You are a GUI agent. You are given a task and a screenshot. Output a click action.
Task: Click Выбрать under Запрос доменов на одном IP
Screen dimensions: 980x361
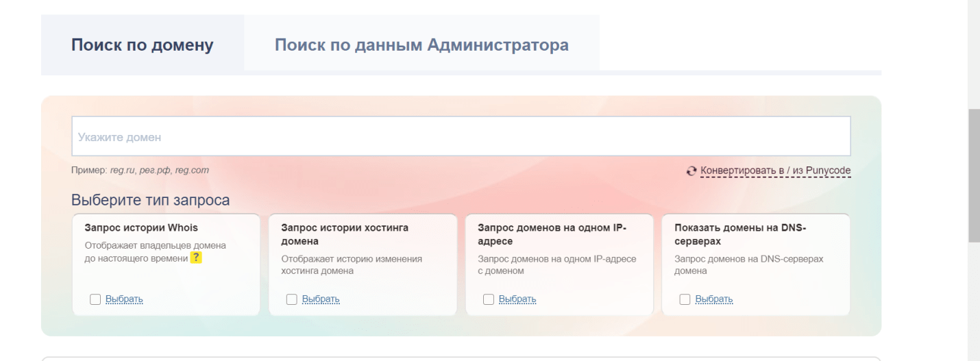(x=517, y=299)
